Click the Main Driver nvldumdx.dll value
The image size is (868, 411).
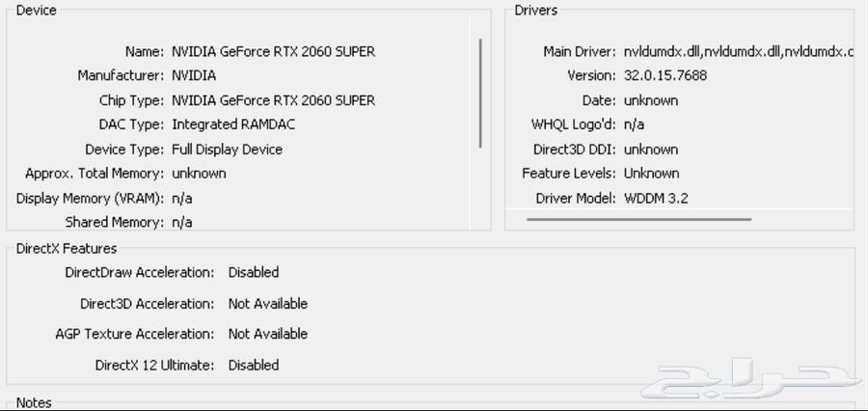pyautogui.click(x=739, y=51)
